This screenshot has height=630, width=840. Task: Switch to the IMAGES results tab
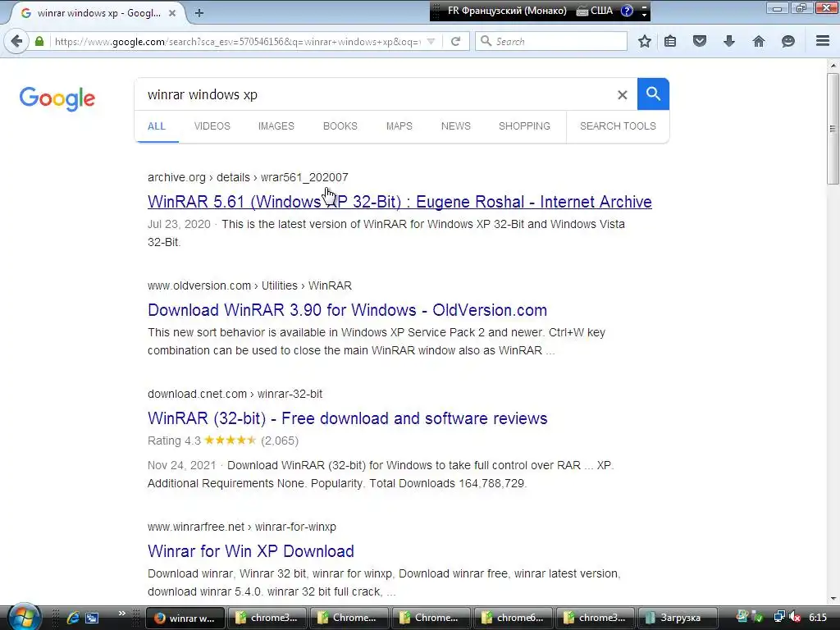(x=276, y=126)
